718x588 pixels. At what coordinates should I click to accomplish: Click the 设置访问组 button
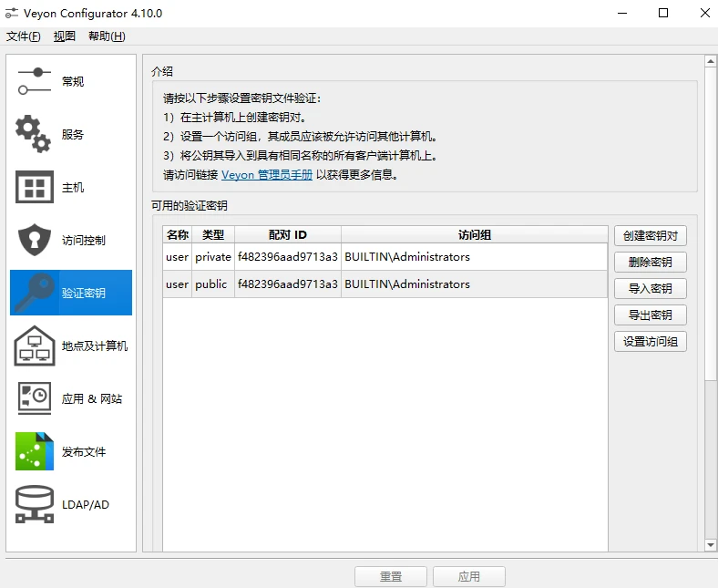651,342
